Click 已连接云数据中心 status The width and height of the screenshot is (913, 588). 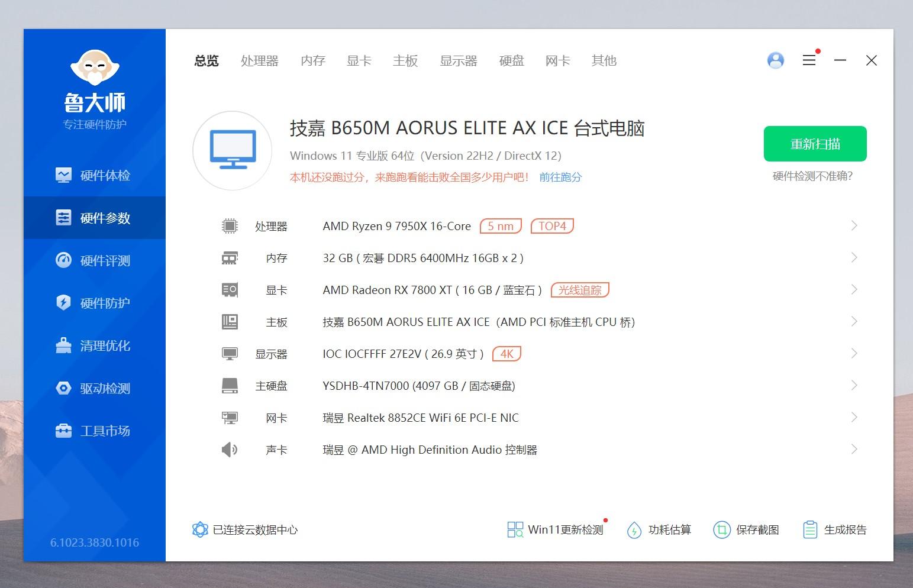click(245, 529)
